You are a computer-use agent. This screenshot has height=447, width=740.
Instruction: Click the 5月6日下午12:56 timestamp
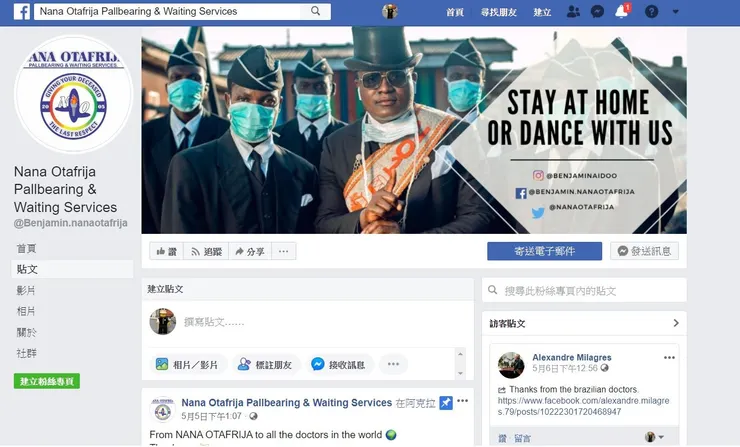point(565,368)
